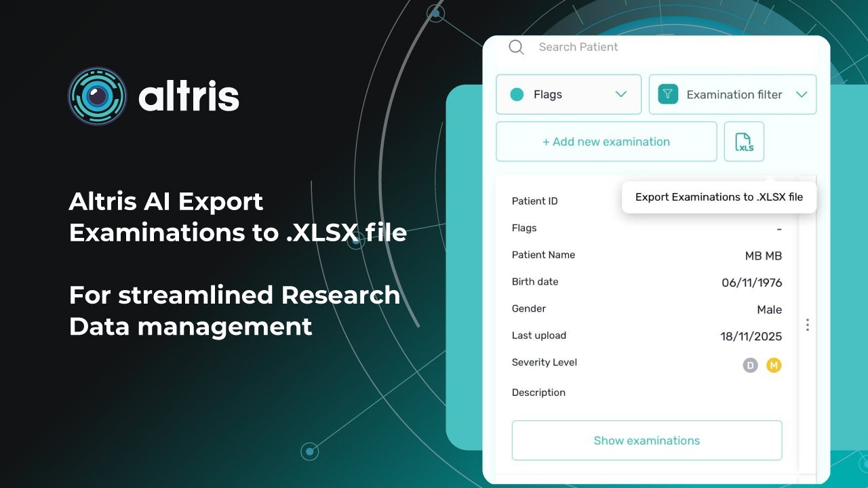Click the Description label
Screen dimensions: 868x488
(x=538, y=392)
